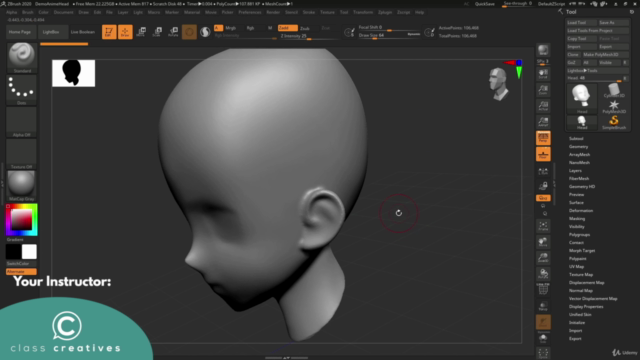Click the white secondary color swatch
Screen dimensions: 640x360
[x=29, y=252]
